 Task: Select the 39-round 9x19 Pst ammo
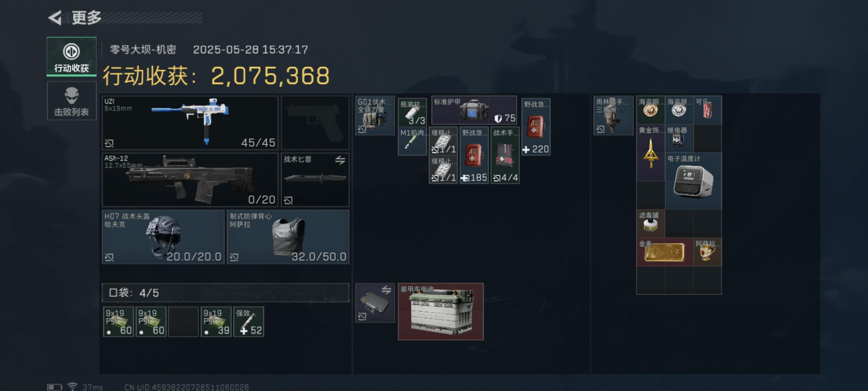click(x=216, y=322)
